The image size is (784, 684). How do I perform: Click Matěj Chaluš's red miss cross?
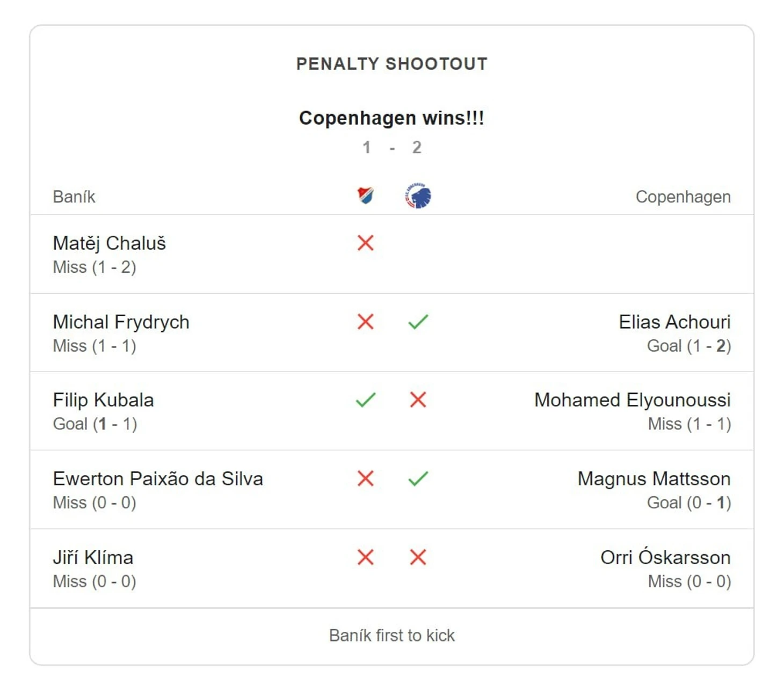click(x=366, y=243)
